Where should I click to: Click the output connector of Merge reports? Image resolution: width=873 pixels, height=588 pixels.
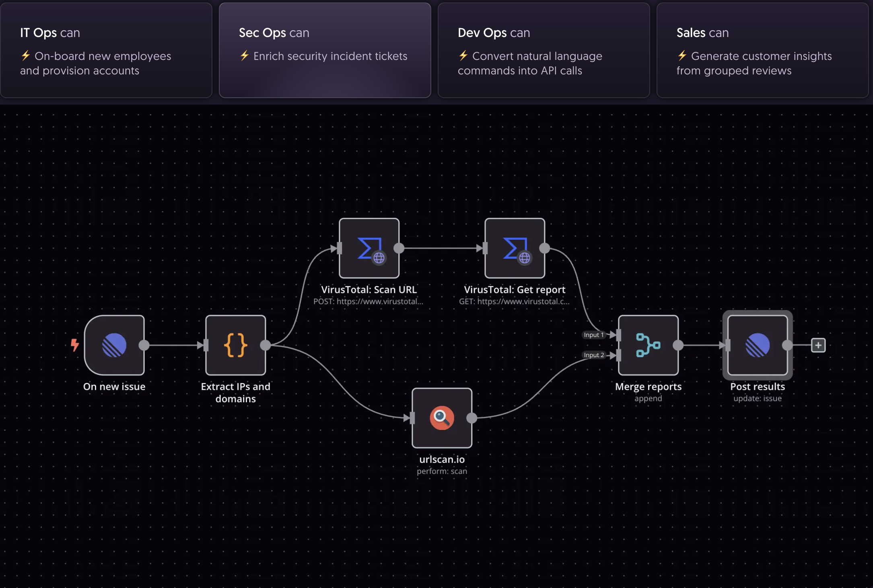pos(678,345)
